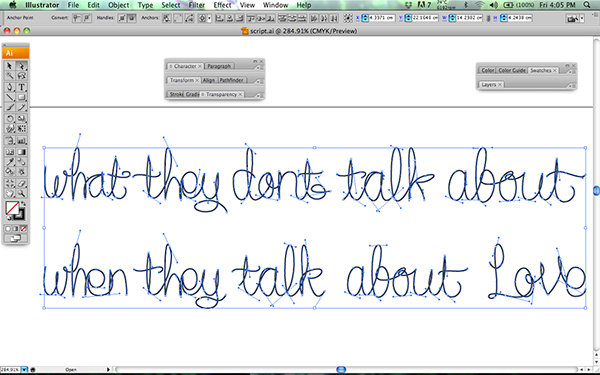Select the Eyedropper tool
Screen dimensions: 600x375
(x=10, y=162)
